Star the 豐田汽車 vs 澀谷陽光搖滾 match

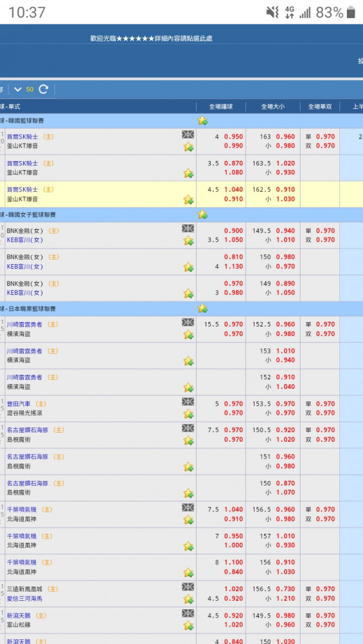pos(188,413)
